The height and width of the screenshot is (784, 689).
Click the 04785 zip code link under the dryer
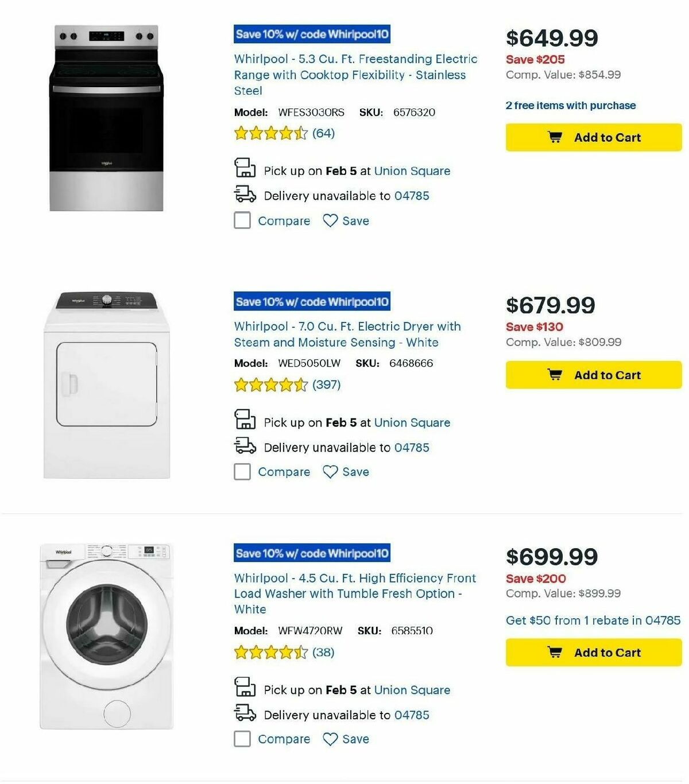[411, 447]
